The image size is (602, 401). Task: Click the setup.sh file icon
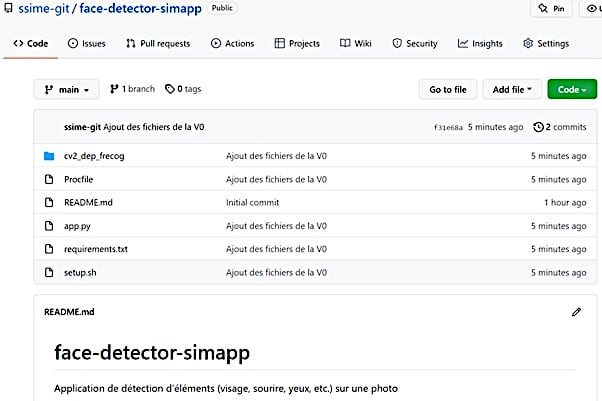(49, 272)
